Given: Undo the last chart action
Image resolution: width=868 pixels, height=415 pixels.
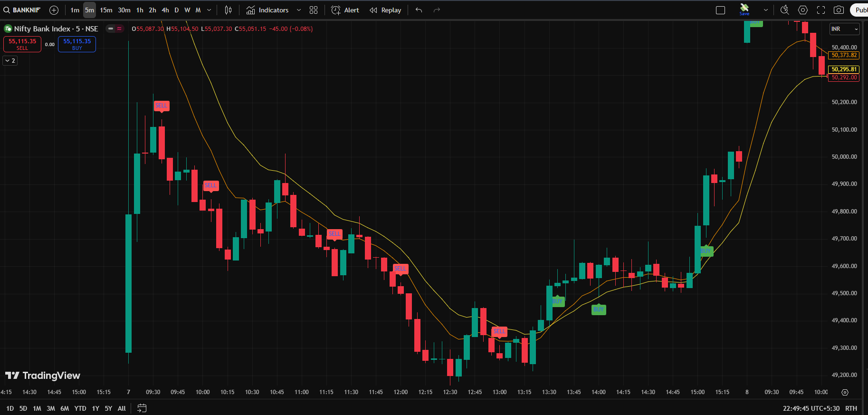Looking at the screenshot, I should (419, 10).
